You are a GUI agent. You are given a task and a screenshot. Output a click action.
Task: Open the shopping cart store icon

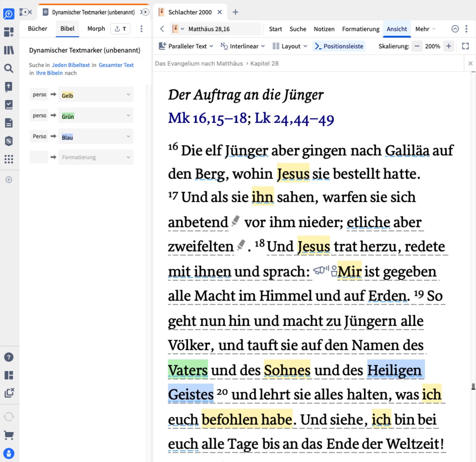coord(9,435)
